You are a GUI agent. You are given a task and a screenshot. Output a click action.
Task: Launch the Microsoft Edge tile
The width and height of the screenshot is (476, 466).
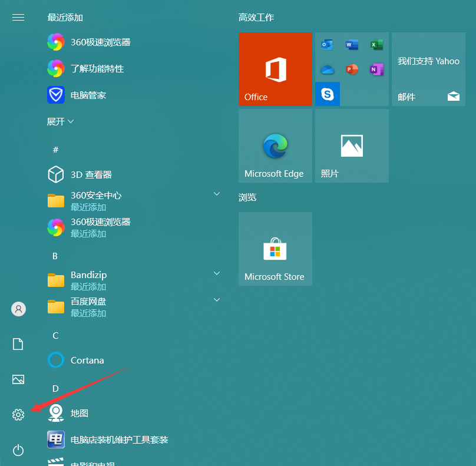point(275,146)
